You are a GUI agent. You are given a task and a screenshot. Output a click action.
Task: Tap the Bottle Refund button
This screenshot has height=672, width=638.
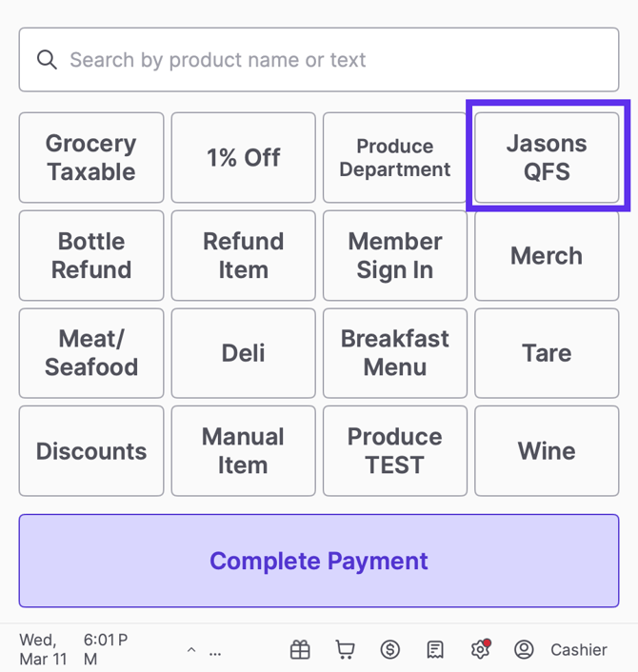[x=91, y=256]
